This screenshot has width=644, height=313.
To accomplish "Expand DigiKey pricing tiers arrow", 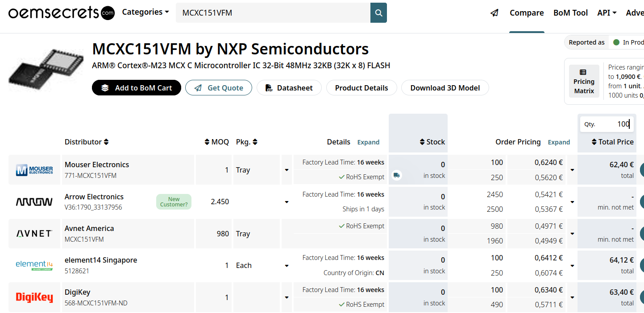I will coord(572,297).
